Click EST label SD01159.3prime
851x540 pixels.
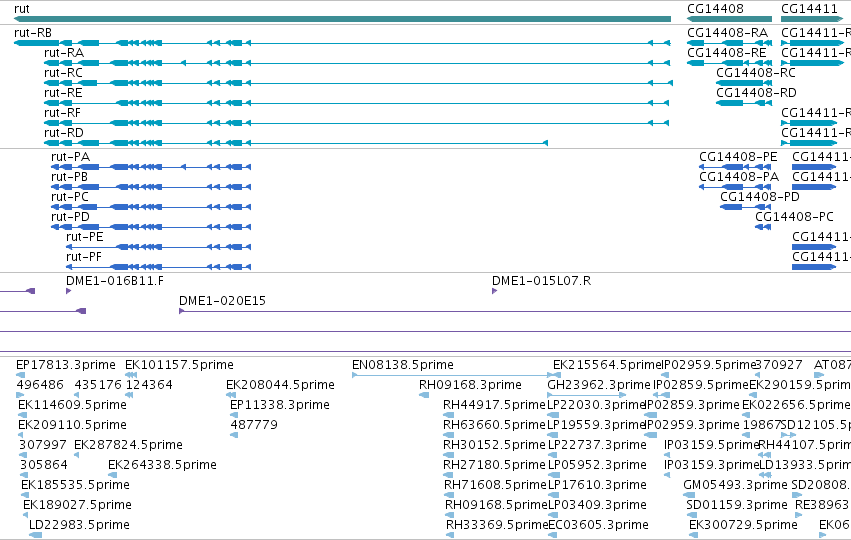(x=737, y=505)
